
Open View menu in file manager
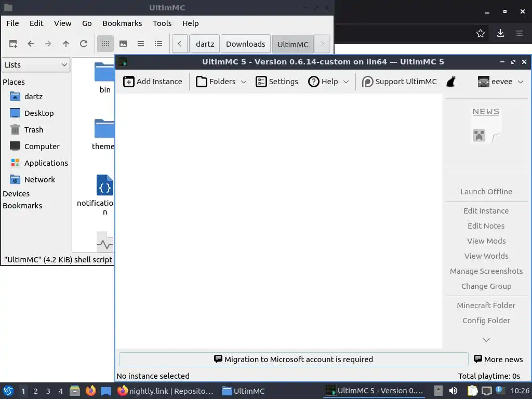(63, 23)
